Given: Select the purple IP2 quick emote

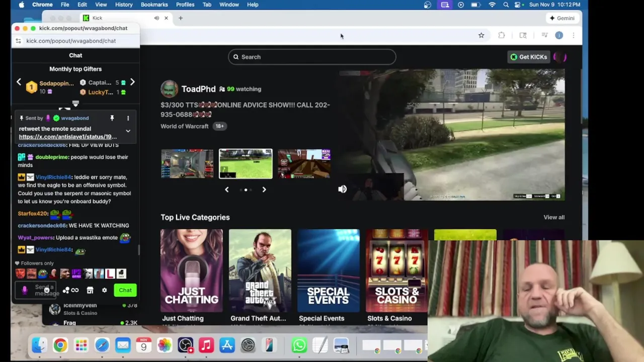Looking at the screenshot, I should [x=76, y=274].
